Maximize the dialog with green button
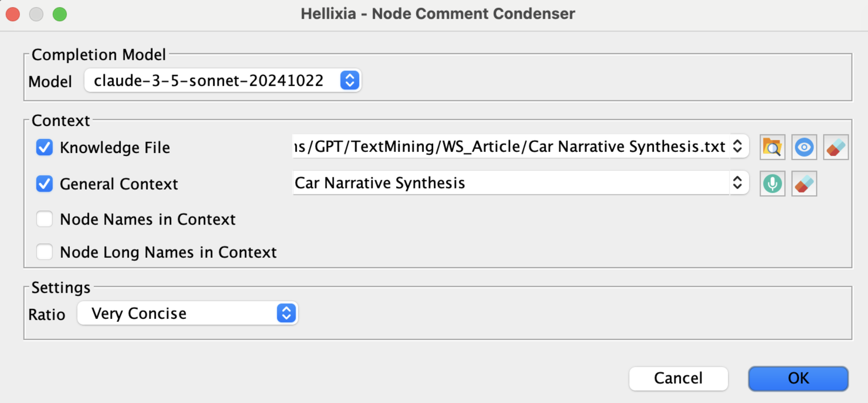This screenshot has height=403, width=868. [x=60, y=14]
